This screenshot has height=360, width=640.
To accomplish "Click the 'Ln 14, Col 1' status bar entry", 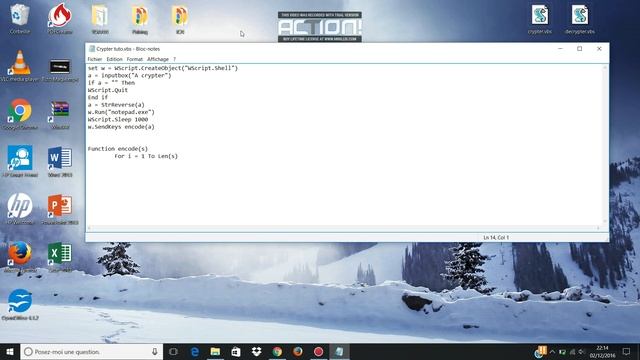I will pyautogui.click(x=496, y=238).
